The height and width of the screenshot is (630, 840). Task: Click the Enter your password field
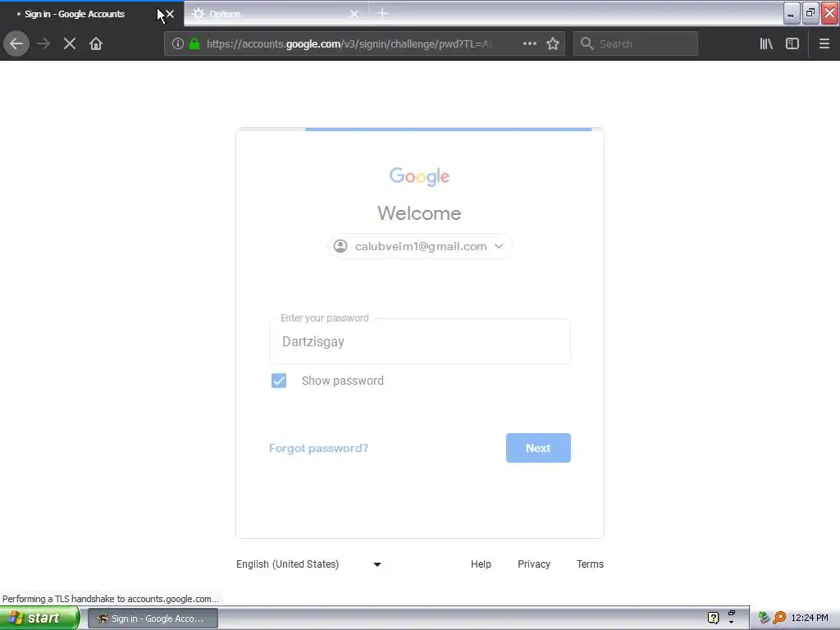click(x=420, y=342)
